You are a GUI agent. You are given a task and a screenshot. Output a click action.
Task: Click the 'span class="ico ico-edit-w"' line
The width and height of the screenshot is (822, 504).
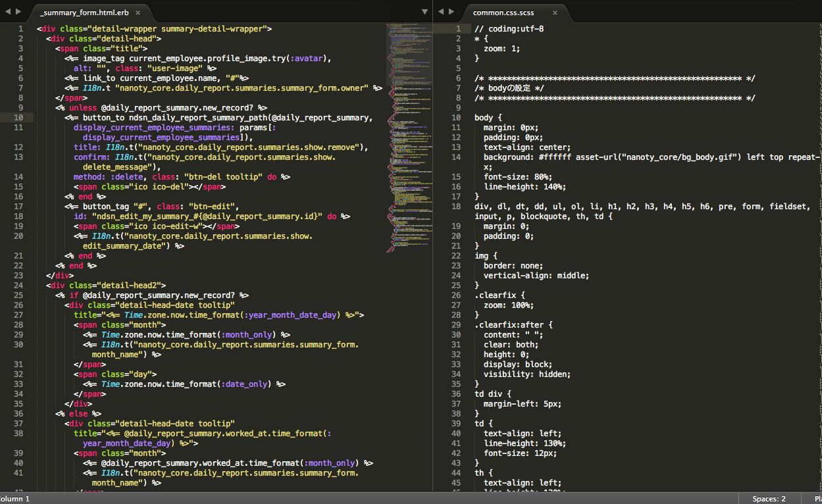click(157, 226)
